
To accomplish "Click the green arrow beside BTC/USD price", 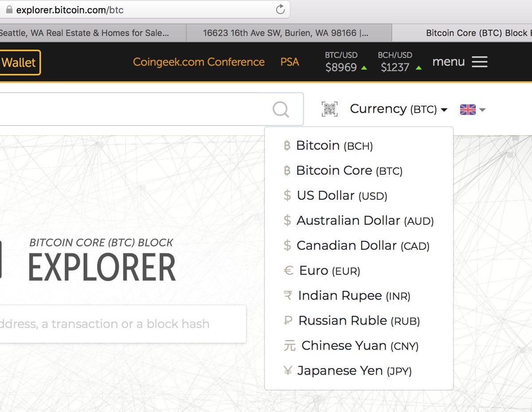I will coord(364,68).
